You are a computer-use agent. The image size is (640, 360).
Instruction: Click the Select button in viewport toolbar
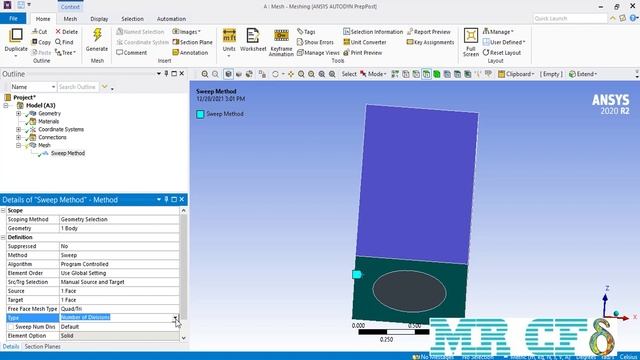(x=349, y=74)
